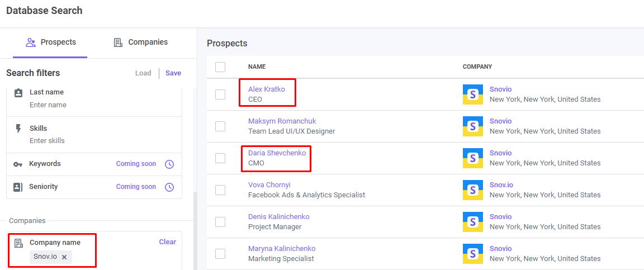
Task: Save the current search filters
Action: click(173, 73)
